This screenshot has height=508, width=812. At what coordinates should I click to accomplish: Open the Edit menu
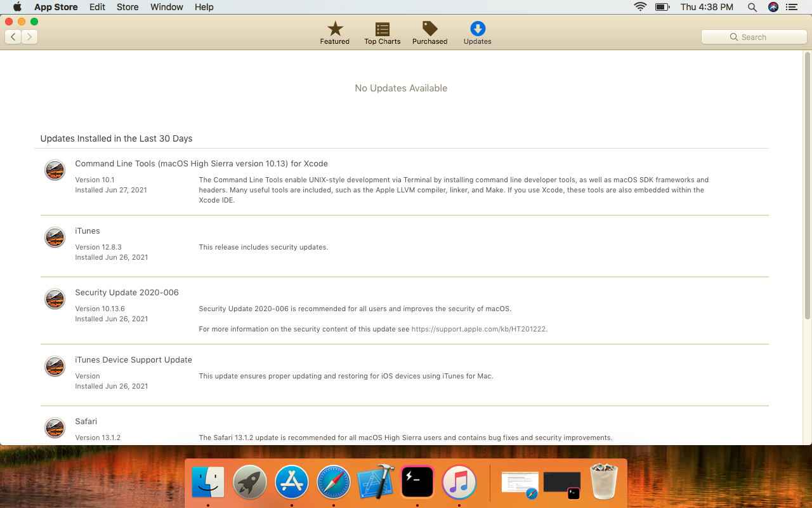[97, 7]
